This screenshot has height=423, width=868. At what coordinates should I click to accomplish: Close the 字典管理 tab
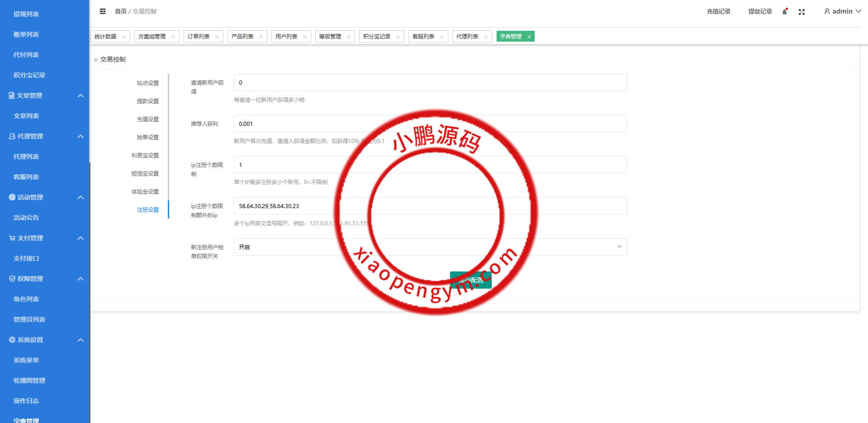[x=529, y=36]
